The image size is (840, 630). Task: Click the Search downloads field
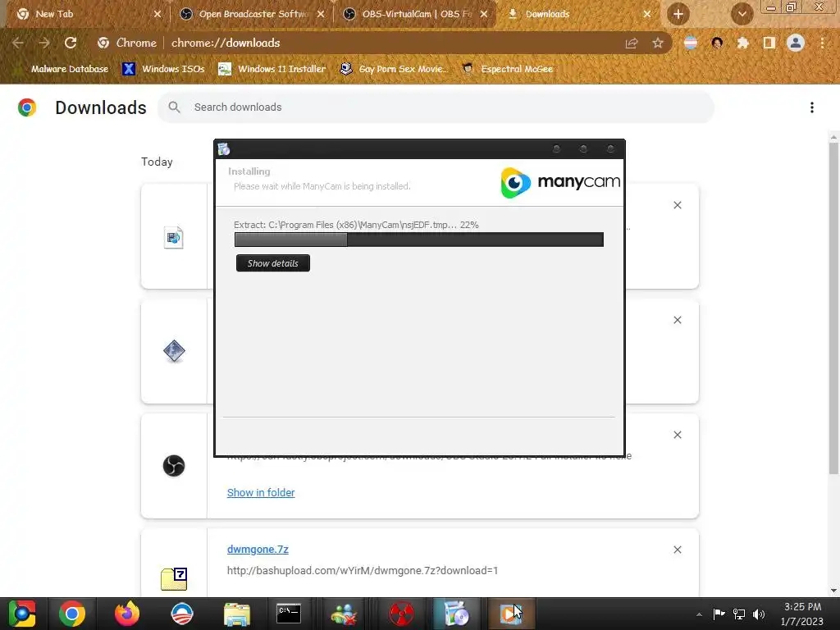(436, 107)
